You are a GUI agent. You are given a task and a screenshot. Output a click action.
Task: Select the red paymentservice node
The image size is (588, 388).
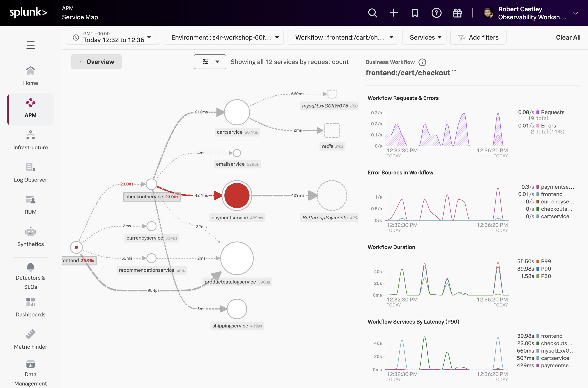pyautogui.click(x=237, y=195)
